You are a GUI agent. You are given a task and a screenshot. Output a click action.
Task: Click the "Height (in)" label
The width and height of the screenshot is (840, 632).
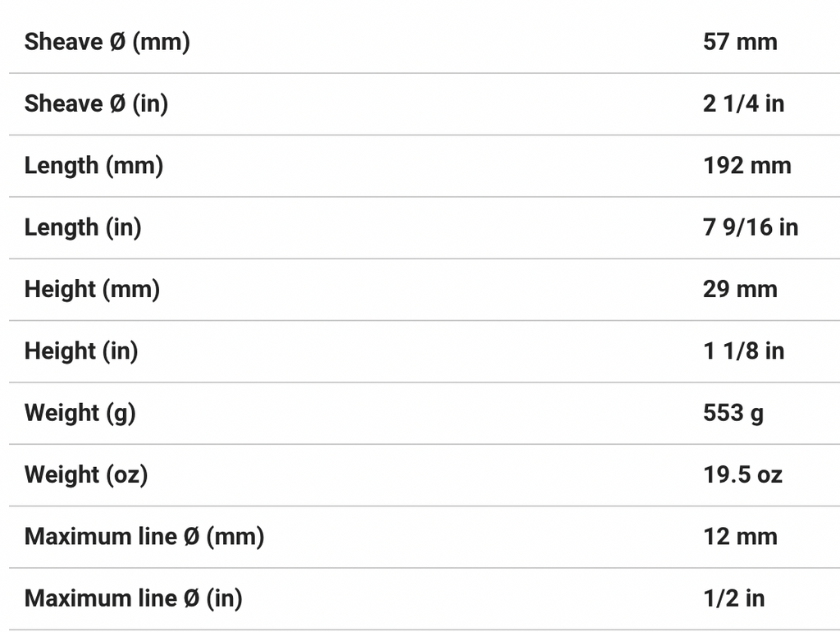[81, 350]
